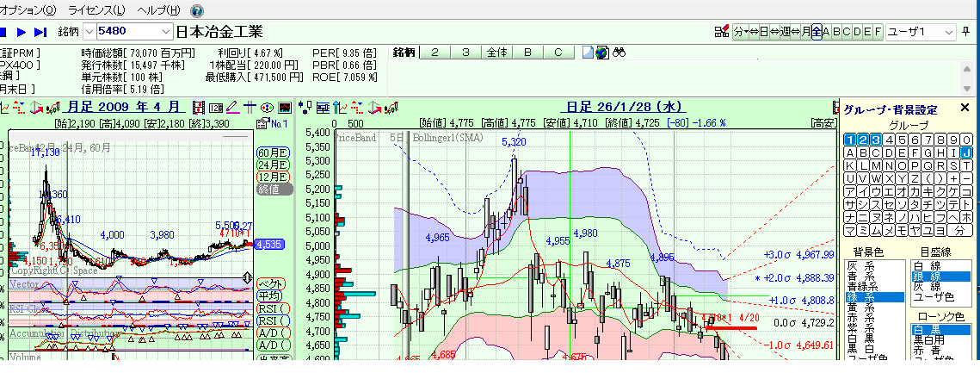
Task: Toggle group J button in group grid
Action: (966, 152)
